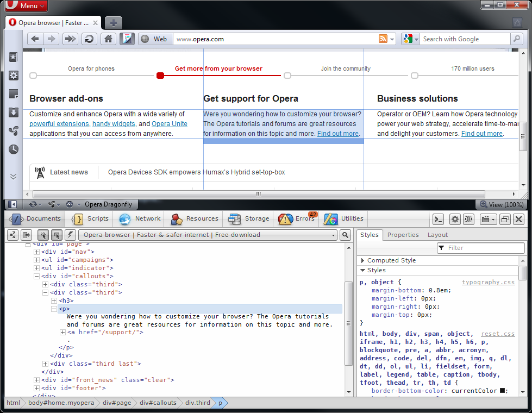This screenshot has width=532, height=413.
Task: Click the Opera Unite status bar icon
Action: (x=54, y=204)
